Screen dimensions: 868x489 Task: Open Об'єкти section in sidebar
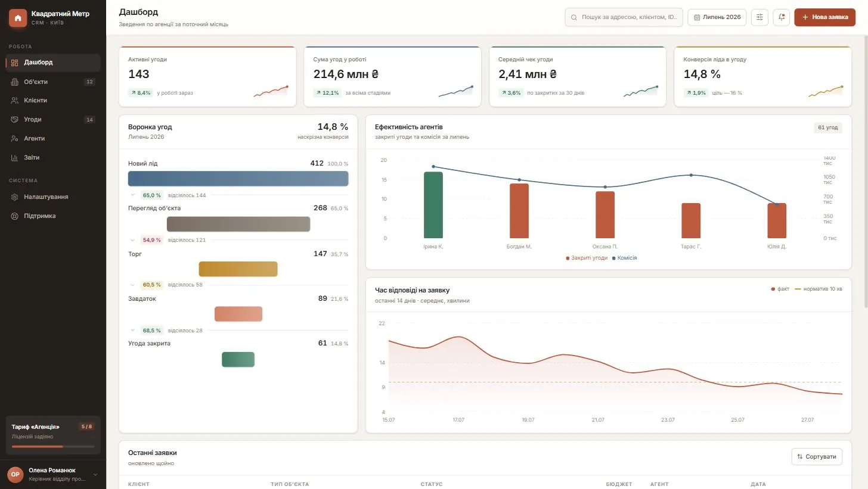(x=53, y=82)
